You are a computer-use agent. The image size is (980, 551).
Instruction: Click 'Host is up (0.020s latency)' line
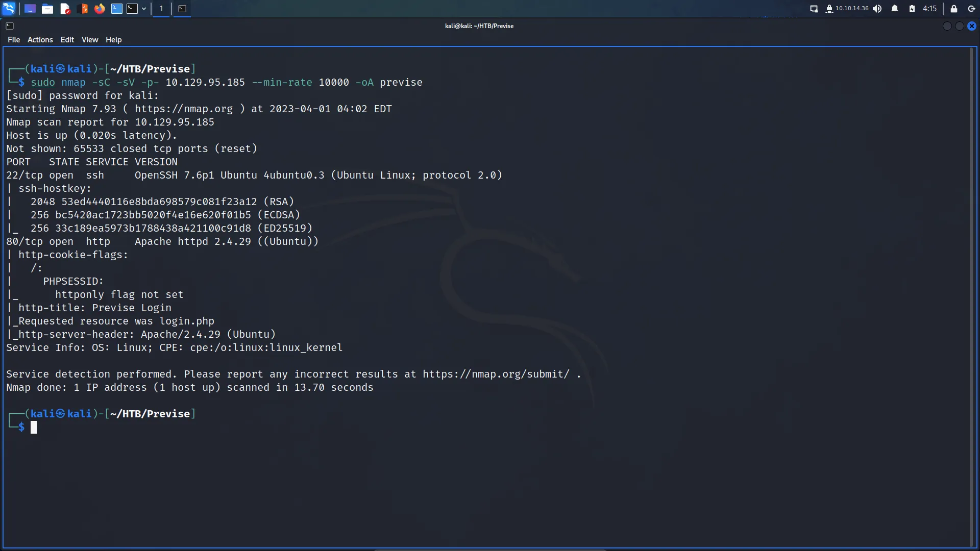[x=92, y=135]
